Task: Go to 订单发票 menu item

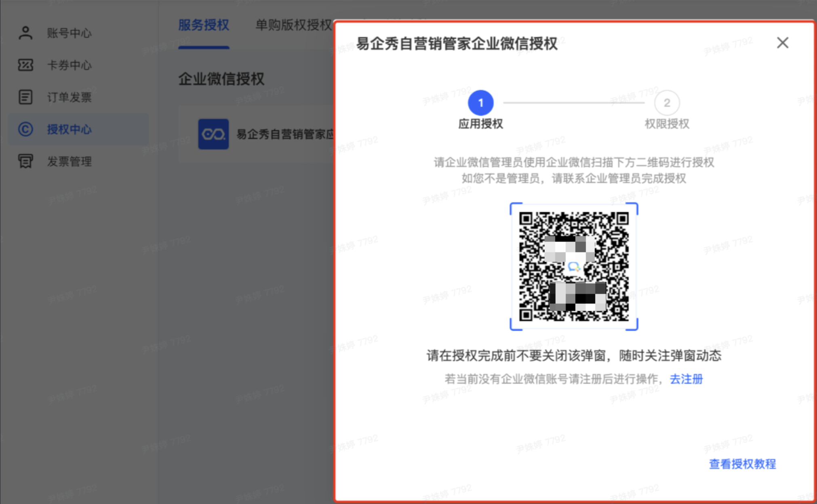Action: (69, 97)
